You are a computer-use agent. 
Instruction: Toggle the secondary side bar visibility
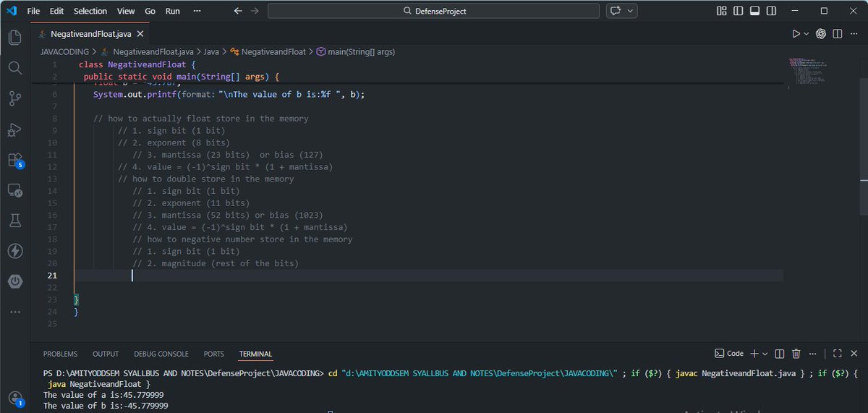click(772, 11)
